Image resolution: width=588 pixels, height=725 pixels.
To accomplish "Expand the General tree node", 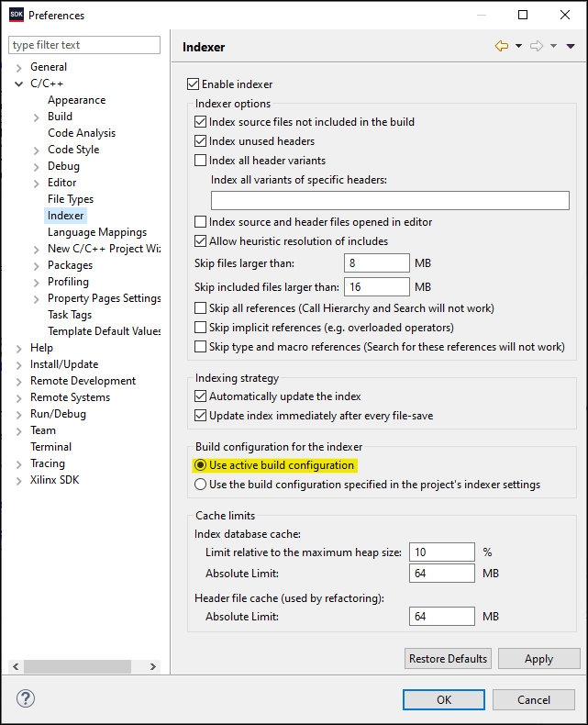I will tap(19, 67).
